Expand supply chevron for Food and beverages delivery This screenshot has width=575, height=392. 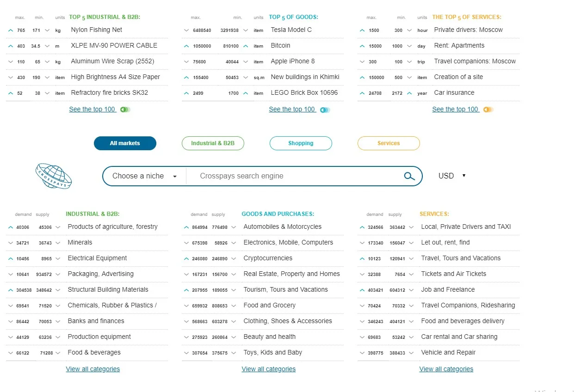click(411, 322)
